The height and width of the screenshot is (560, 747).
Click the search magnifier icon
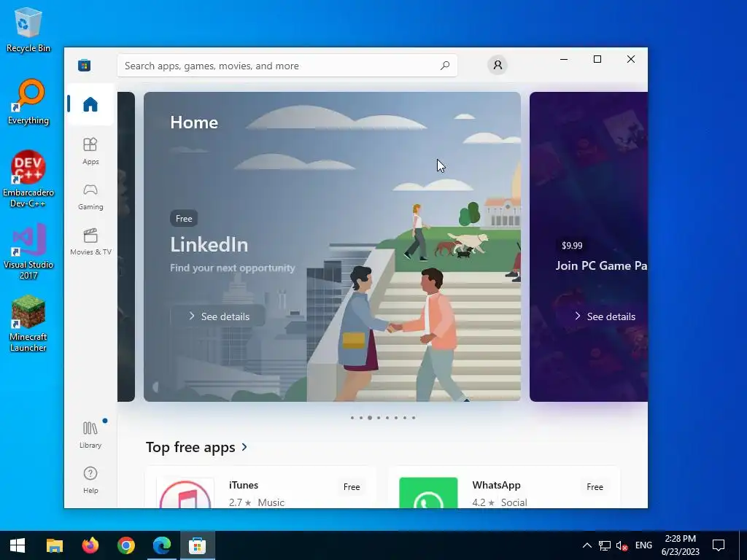(444, 66)
